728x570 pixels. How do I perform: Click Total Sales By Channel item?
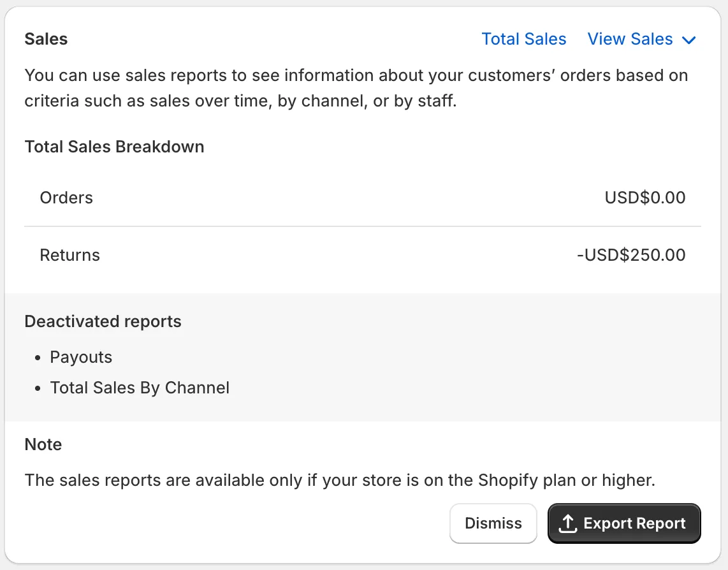pos(140,388)
